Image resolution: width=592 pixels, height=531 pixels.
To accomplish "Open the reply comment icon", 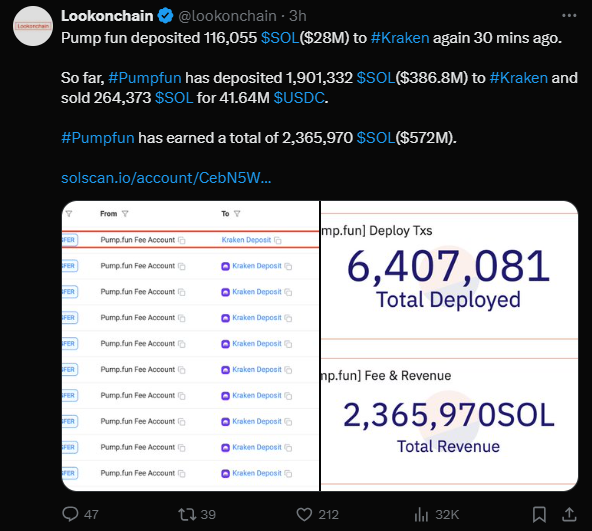I will click(70, 514).
